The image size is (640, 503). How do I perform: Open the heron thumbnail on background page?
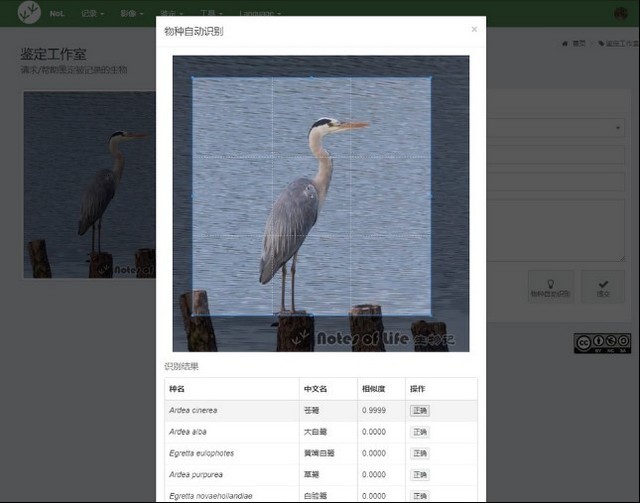pos(89,185)
